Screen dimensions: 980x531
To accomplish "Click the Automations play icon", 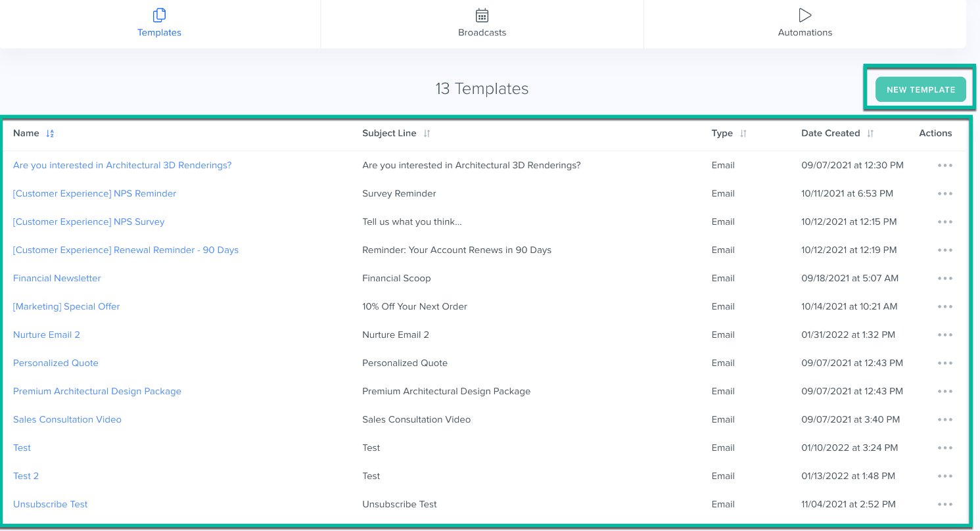I will tap(805, 15).
